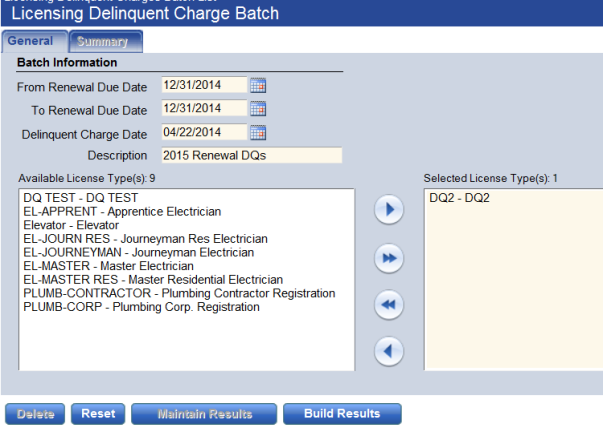Open calendar for Delinquent Charge Date

[257, 132]
